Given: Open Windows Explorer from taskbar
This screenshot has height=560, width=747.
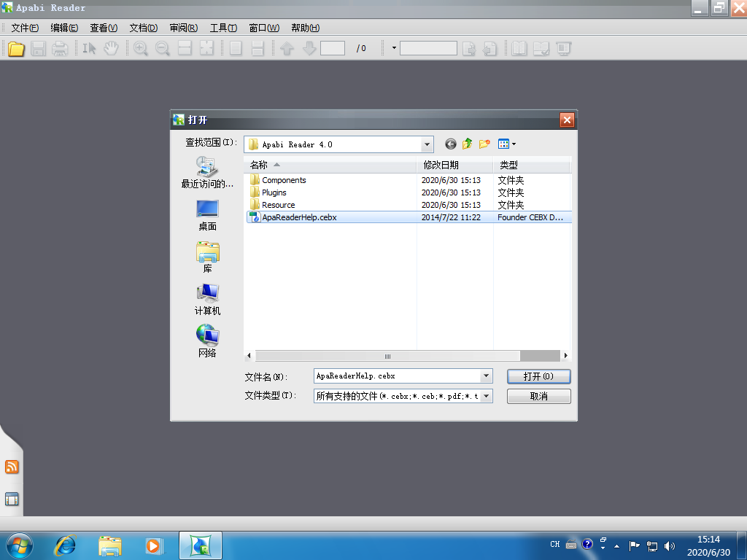Looking at the screenshot, I should [110, 545].
